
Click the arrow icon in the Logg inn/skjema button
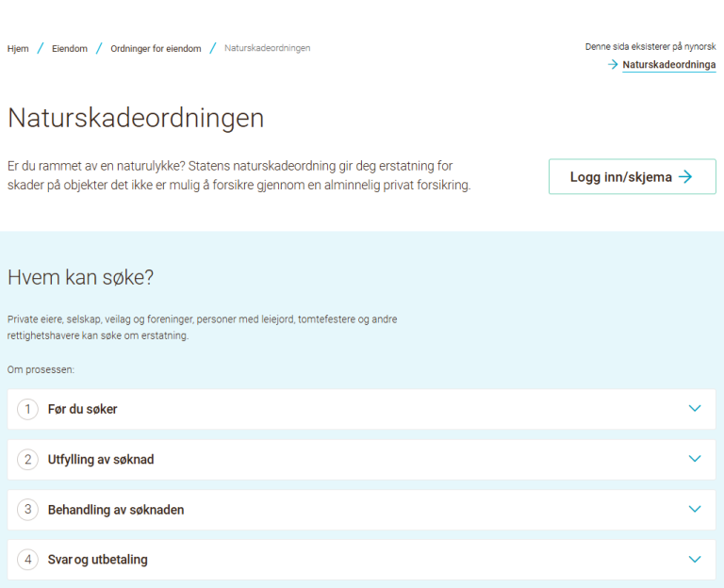685,176
